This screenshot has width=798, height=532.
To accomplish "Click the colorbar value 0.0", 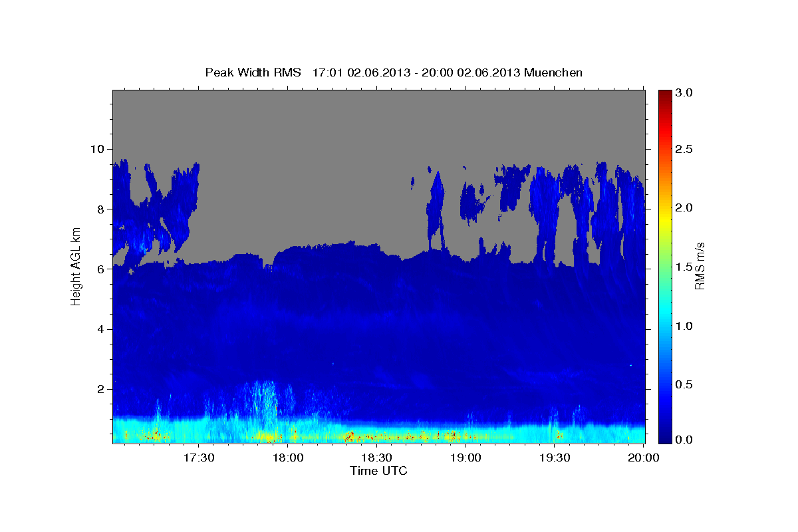I will coord(684,440).
